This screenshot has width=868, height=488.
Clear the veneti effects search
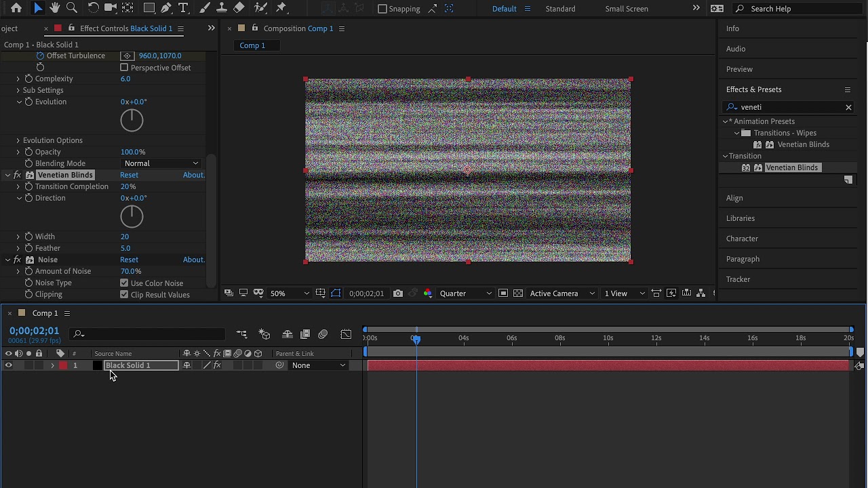pyautogui.click(x=848, y=107)
